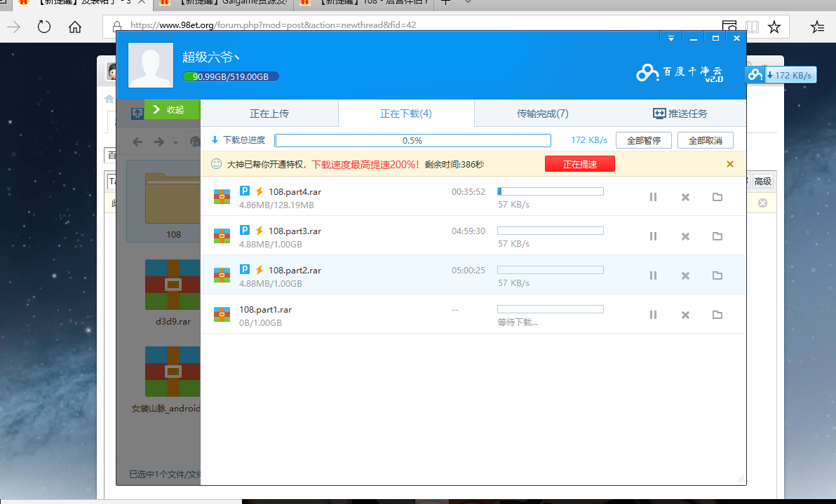The height and width of the screenshot is (504, 836).
Task: Click the floating 172 KB/s speed widget
Action: point(781,75)
